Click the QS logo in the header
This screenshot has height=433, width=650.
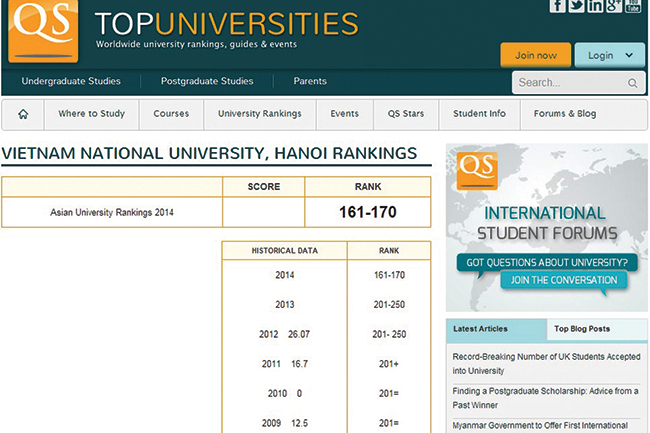click(x=43, y=30)
